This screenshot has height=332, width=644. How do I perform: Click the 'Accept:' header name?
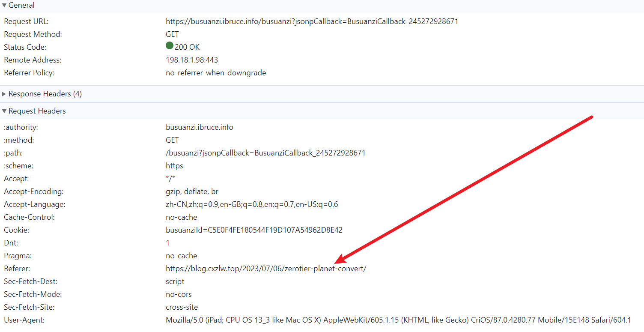16,179
